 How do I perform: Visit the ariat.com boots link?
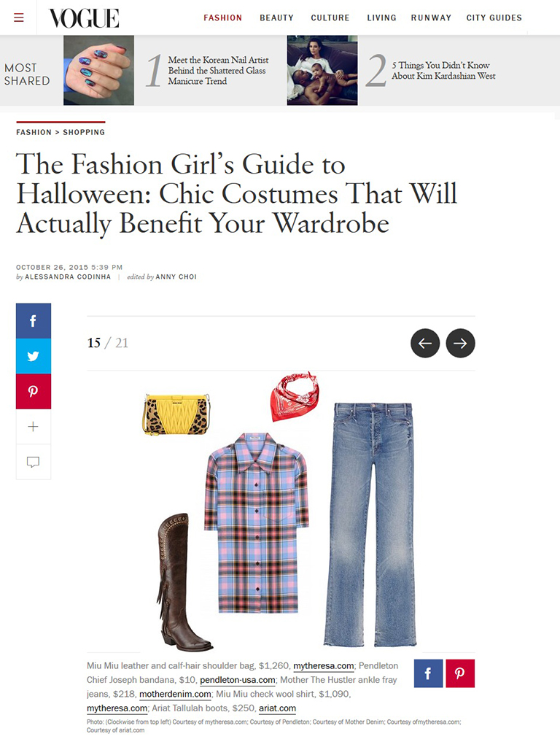tap(277, 708)
